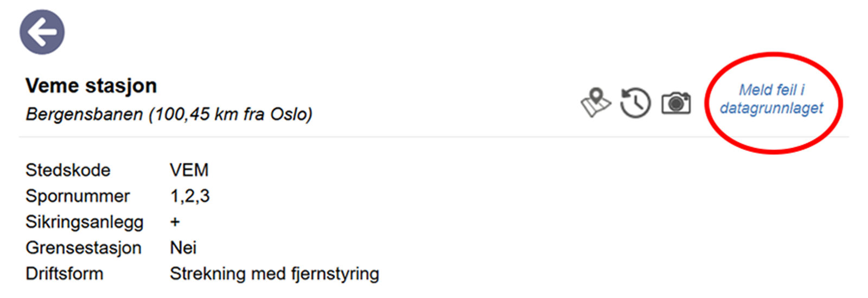
Task: Click the back arrow button
Action: point(42,32)
